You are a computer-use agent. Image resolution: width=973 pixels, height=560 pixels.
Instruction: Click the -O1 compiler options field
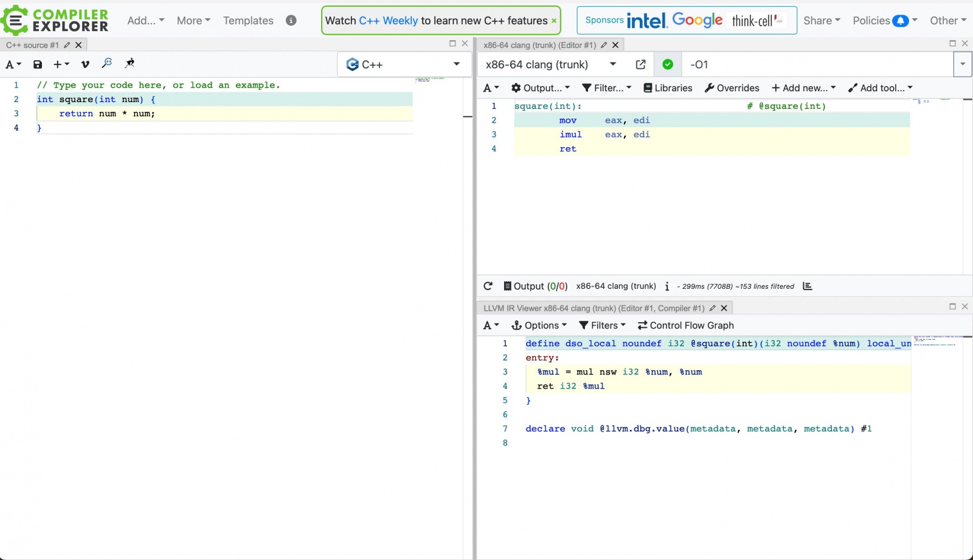tap(817, 64)
